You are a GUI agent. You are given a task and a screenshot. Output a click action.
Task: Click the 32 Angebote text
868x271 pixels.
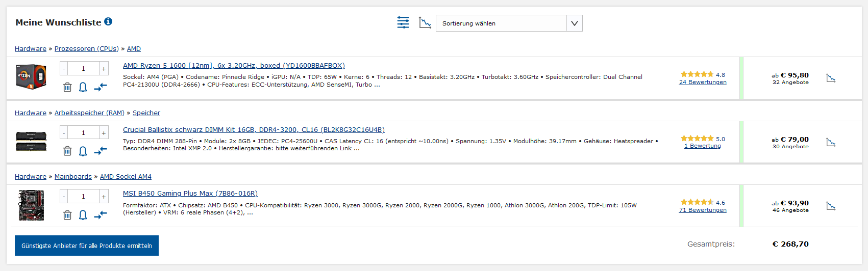(790, 83)
